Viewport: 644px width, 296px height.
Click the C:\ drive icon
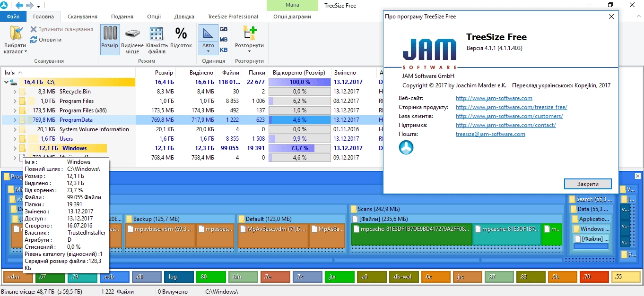[14, 82]
